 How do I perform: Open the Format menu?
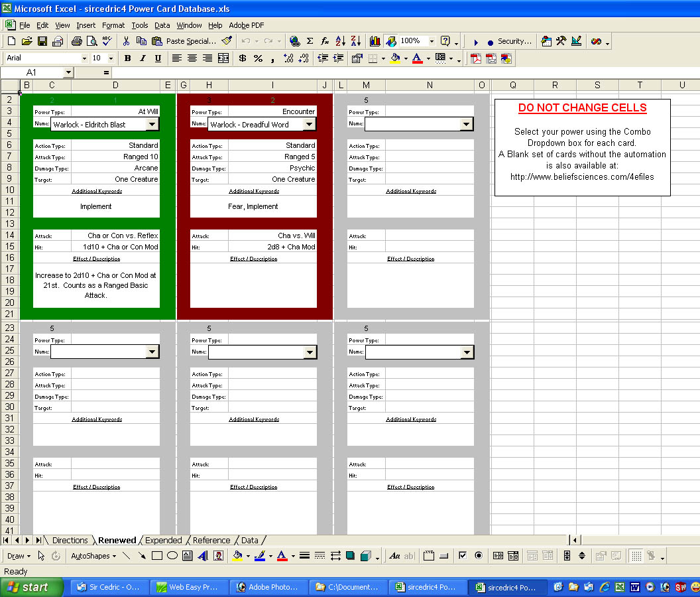pos(113,25)
